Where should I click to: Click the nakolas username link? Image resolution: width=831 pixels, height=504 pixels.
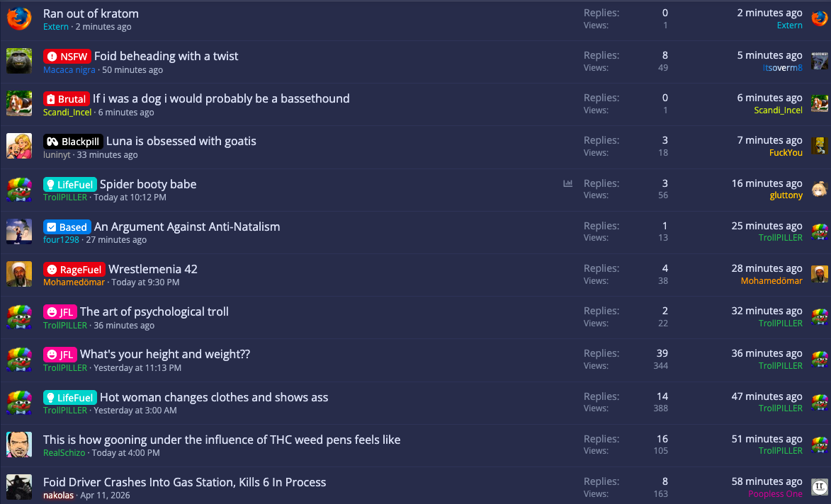(58, 495)
